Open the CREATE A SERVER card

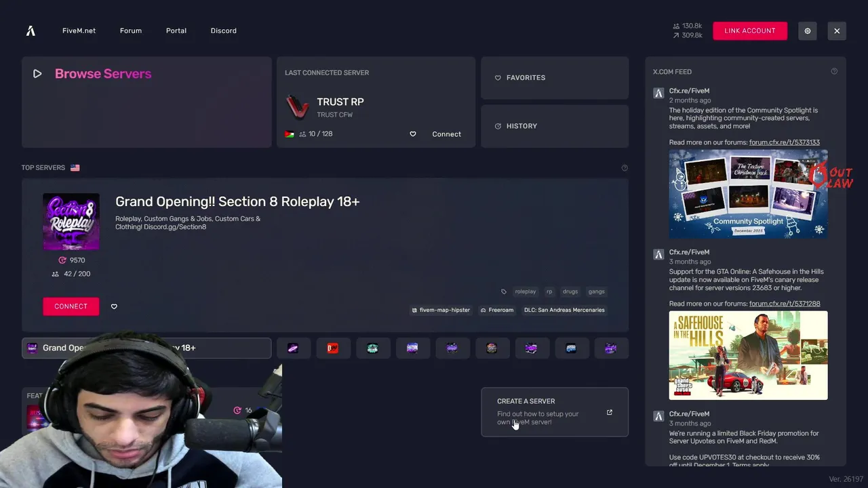point(555,412)
